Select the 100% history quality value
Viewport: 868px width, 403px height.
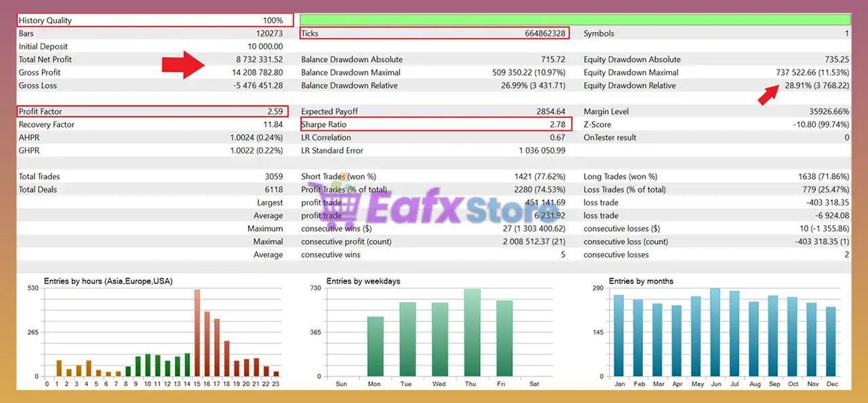click(x=273, y=20)
